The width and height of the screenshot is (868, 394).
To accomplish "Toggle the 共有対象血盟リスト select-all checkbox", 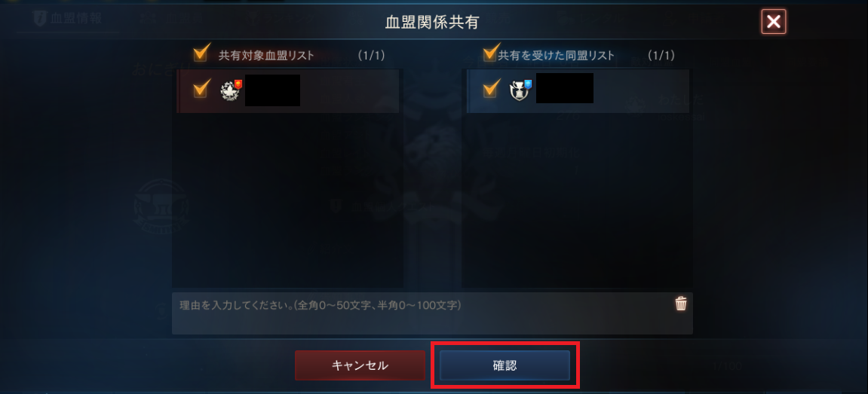I will click(201, 53).
